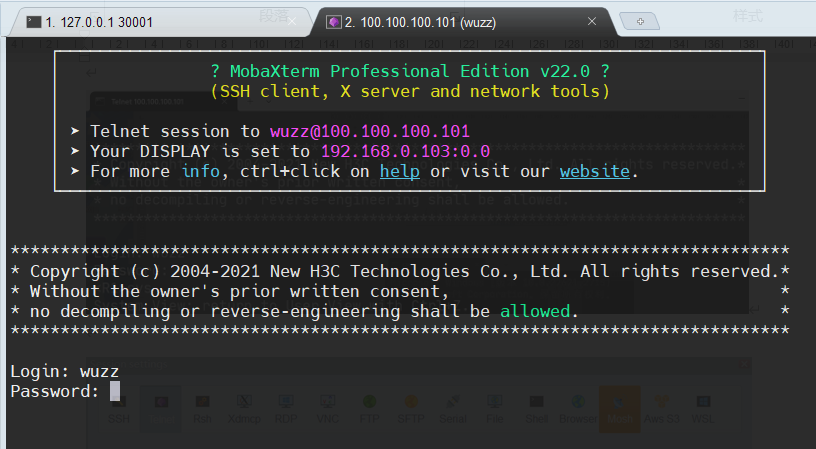Click the SSH client, X server subtitle line

point(410,92)
